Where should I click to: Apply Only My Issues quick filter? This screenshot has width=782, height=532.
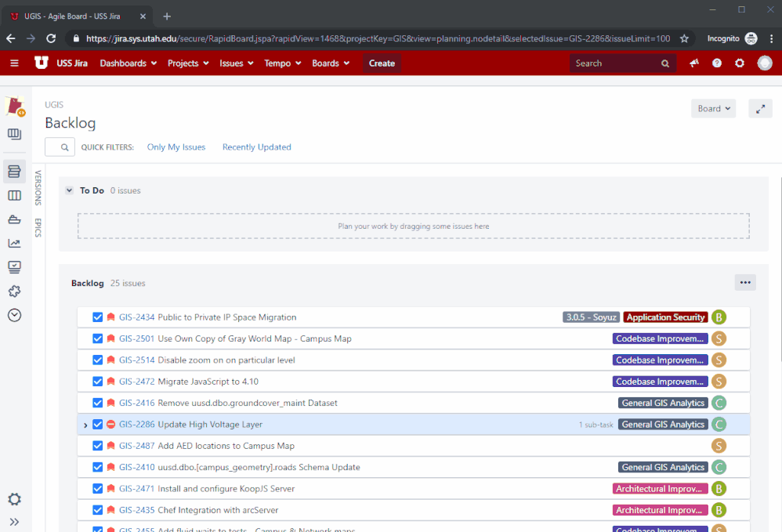[176, 147]
